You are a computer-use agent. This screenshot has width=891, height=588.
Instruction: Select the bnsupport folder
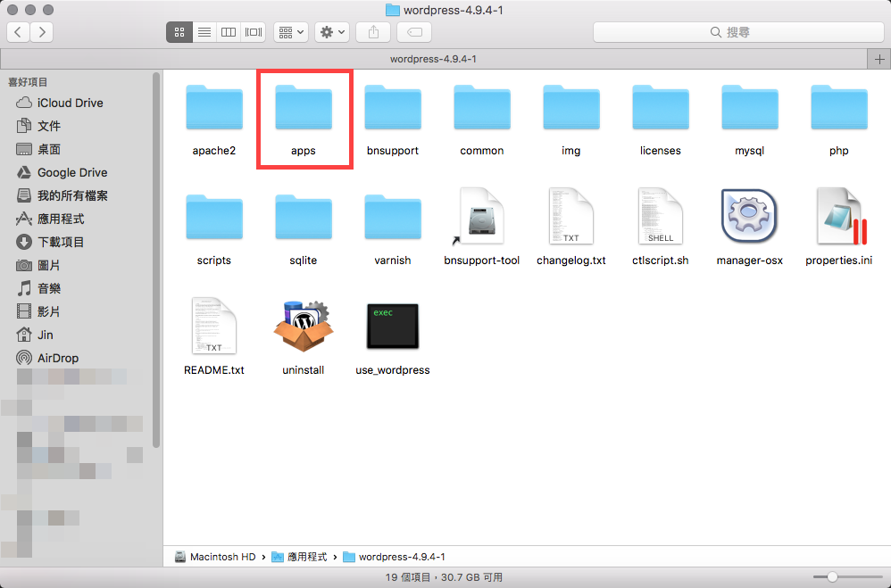[393, 108]
